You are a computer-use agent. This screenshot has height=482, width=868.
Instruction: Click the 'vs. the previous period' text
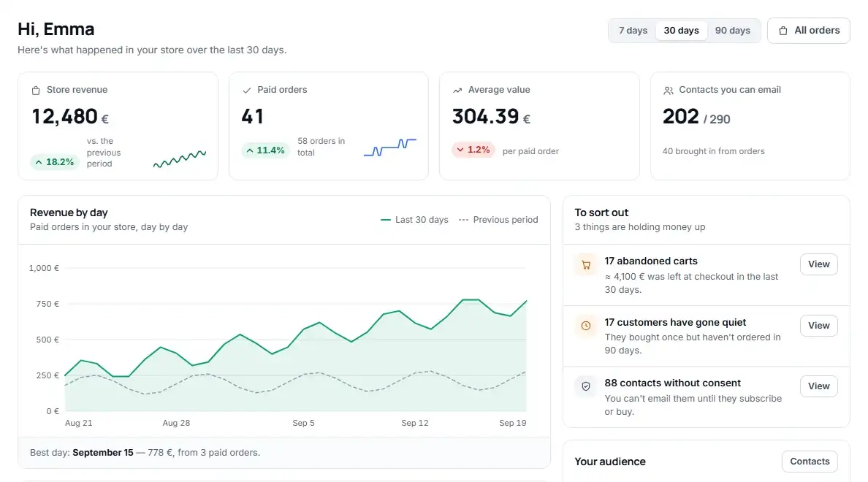[x=104, y=152]
